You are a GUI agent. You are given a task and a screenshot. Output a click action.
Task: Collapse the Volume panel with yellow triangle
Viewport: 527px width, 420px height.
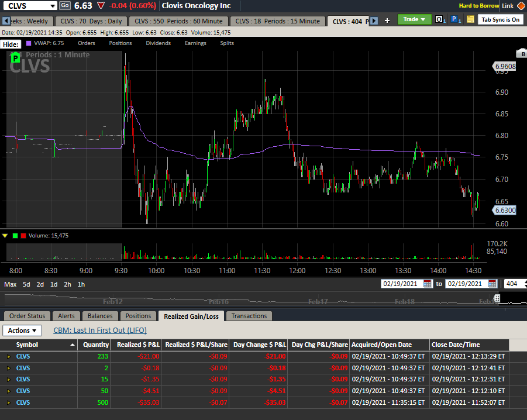coord(5,236)
